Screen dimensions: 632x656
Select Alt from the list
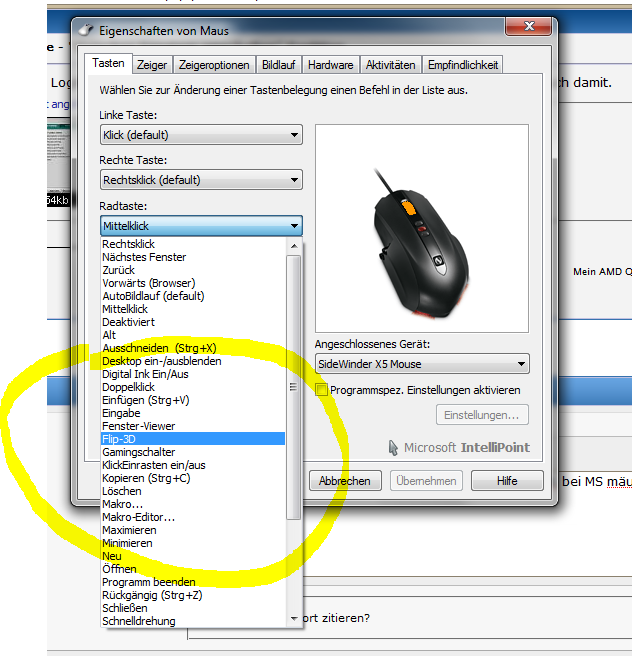click(193, 335)
